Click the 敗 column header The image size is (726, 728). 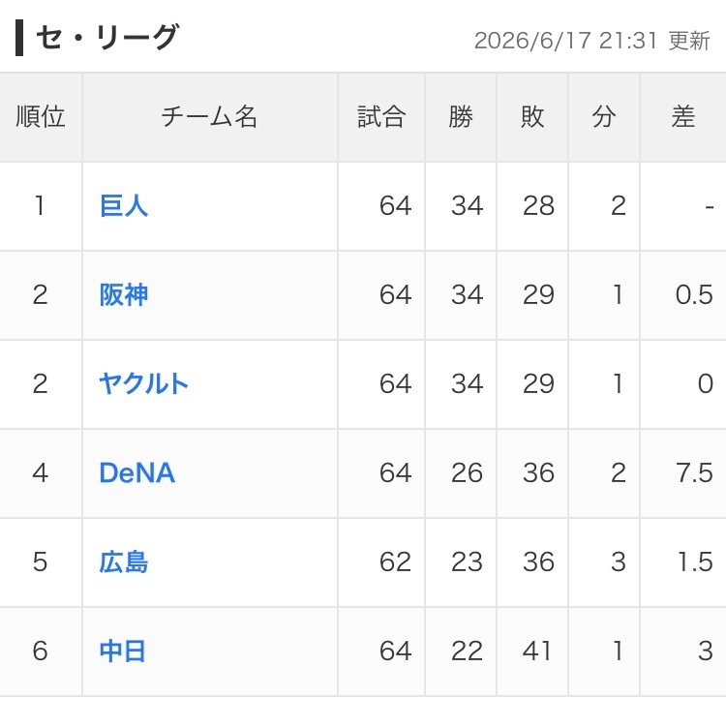pos(532,116)
